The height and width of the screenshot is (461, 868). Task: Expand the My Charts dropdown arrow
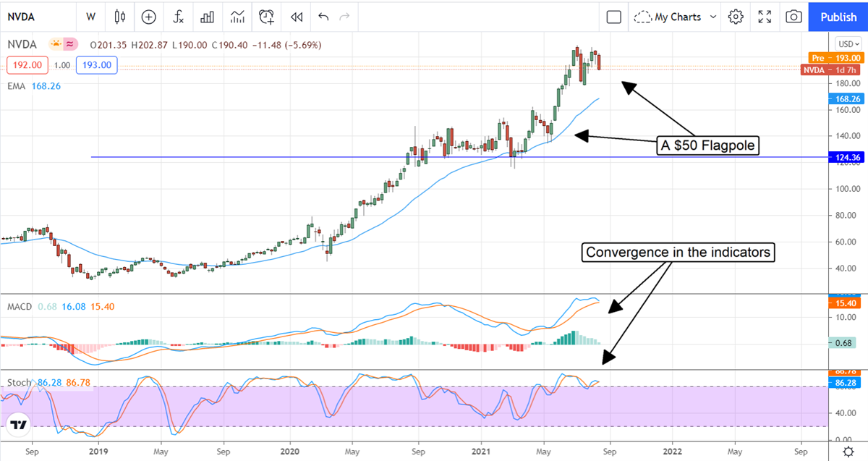(x=713, y=17)
